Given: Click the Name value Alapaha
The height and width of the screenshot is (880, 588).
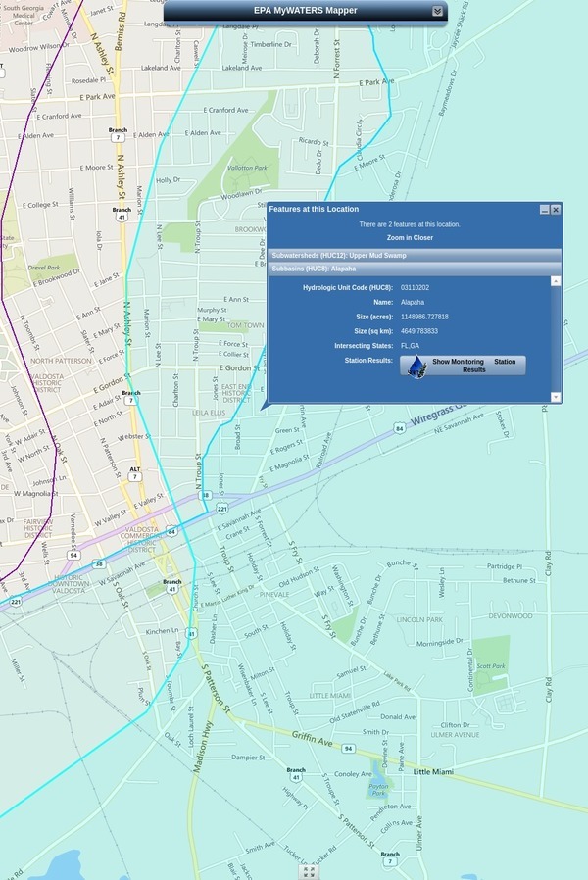Looking at the screenshot, I should (413, 303).
